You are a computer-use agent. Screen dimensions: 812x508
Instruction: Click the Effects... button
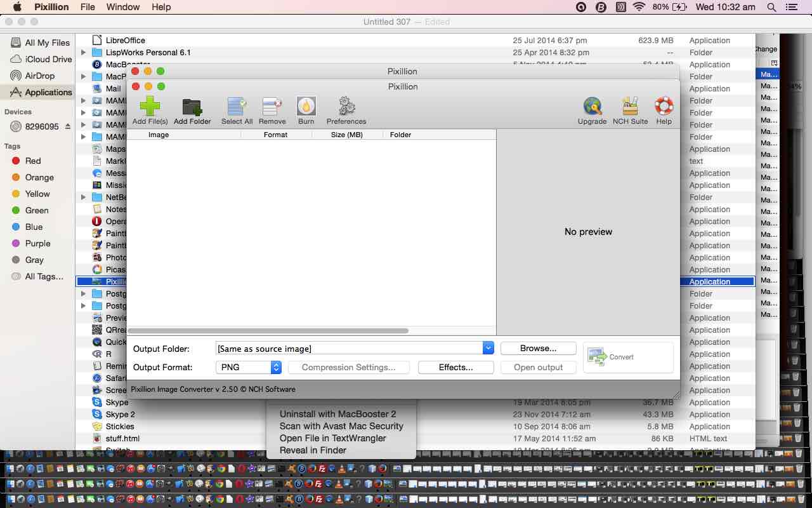point(455,367)
